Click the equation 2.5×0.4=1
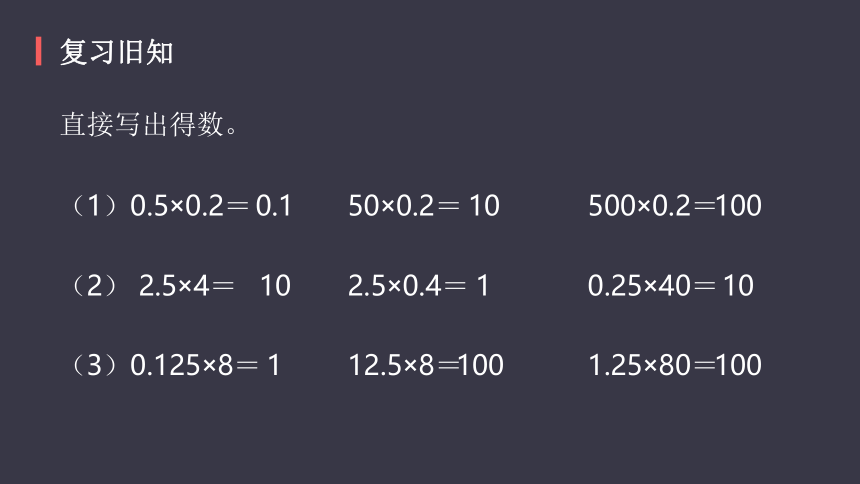 click(418, 286)
